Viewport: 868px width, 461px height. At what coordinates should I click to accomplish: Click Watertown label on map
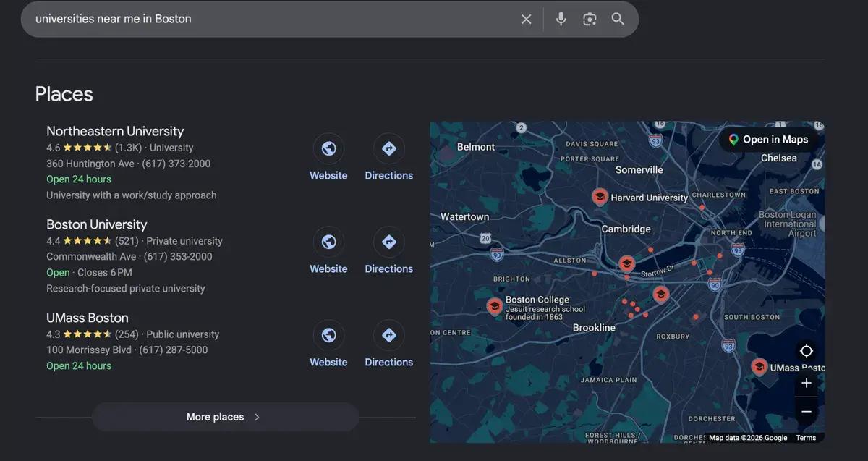(x=465, y=217)
